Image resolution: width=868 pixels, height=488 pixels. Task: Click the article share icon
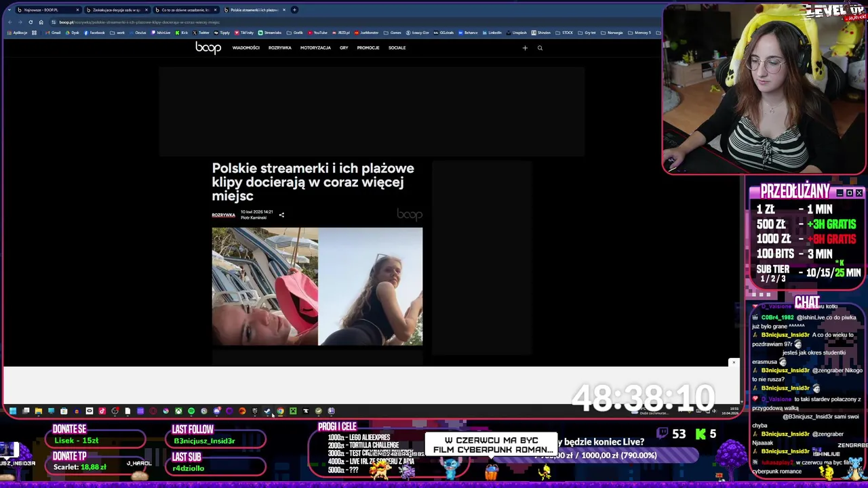coord(281,215)
